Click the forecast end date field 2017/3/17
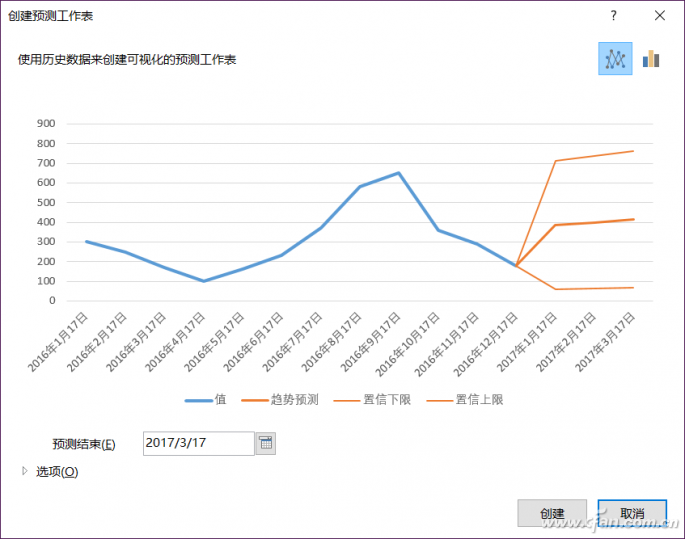The image size is (685, 539). pyautogui.click(x=198, y=443)
